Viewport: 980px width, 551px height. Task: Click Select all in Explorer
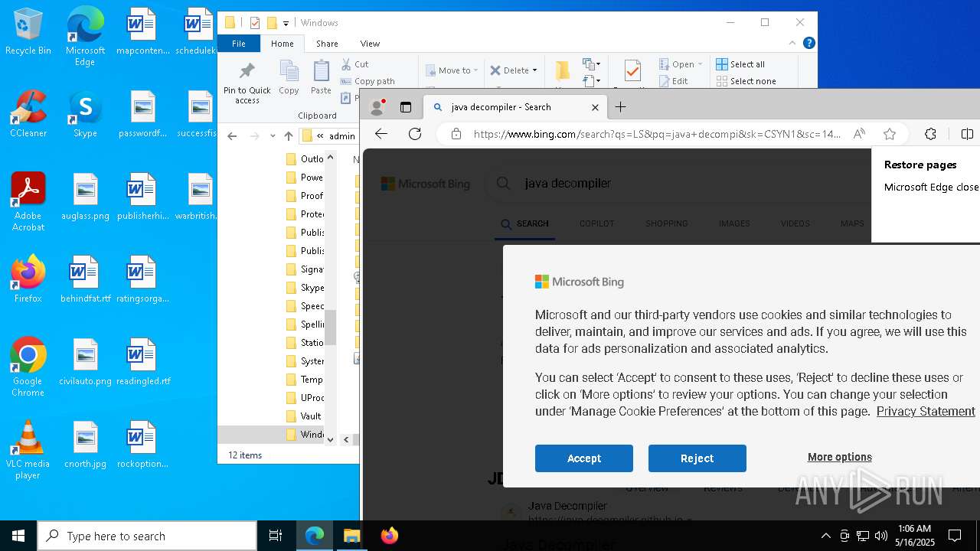click(740, 64)
